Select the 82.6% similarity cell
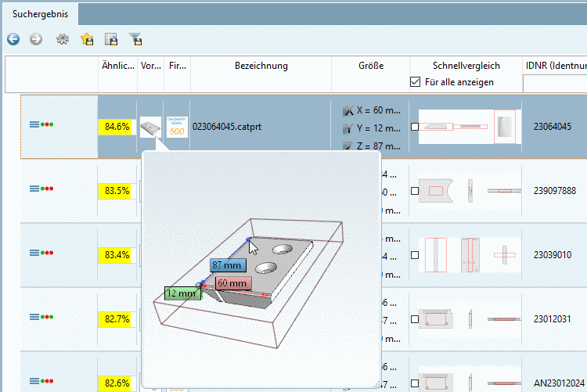The image size is (587, 392). [x=117, y=383]
